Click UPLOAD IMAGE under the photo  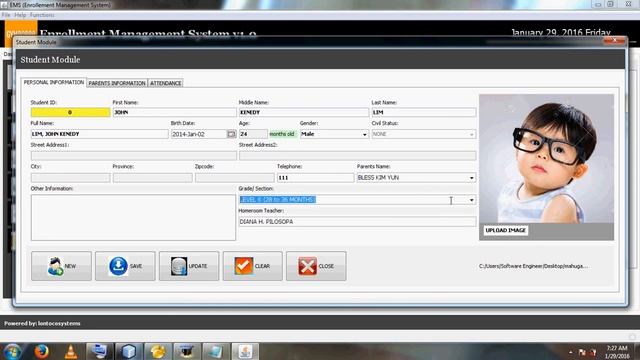coord(505,230)
